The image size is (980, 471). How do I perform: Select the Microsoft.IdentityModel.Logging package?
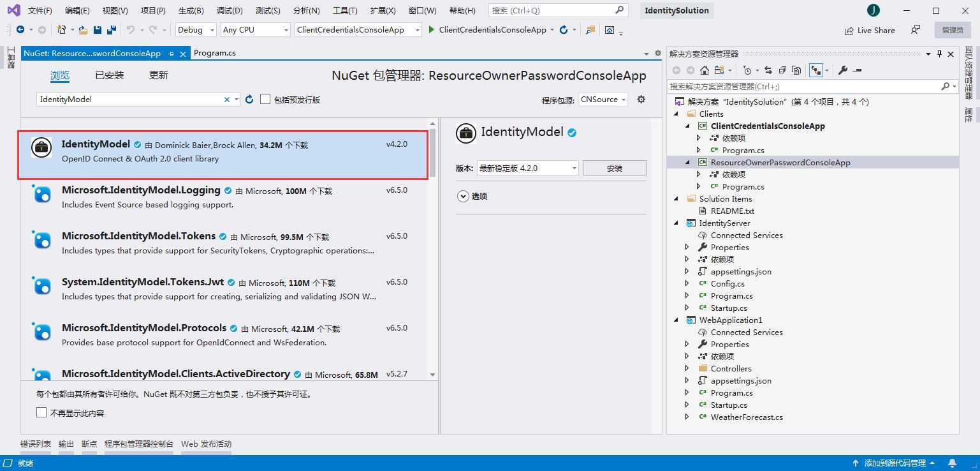[224, 197]
